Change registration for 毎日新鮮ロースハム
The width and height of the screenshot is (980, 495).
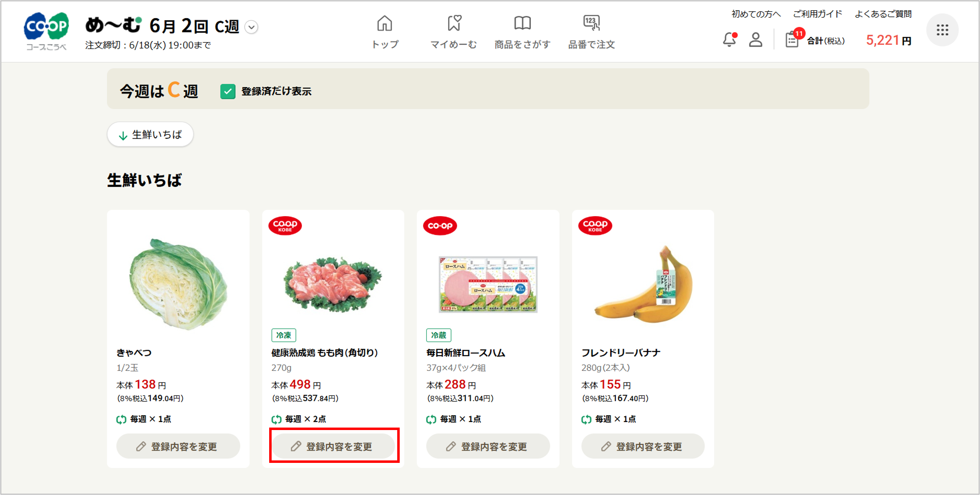pos(488,446)
